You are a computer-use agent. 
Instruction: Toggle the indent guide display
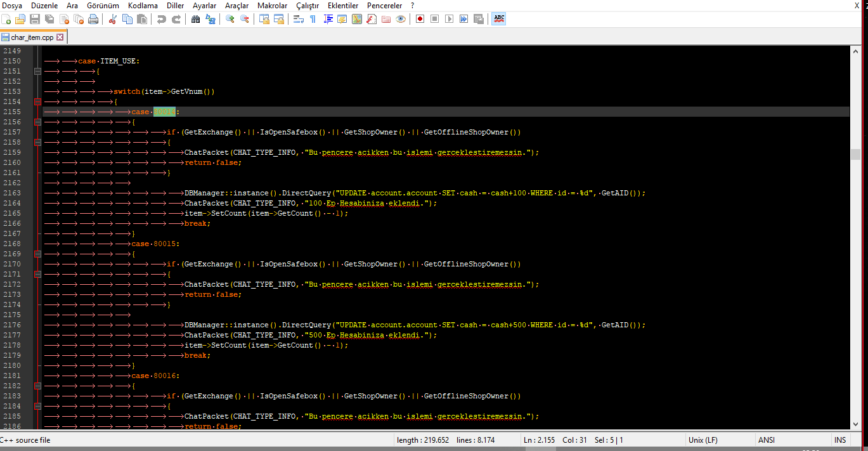tap(328, 19)
